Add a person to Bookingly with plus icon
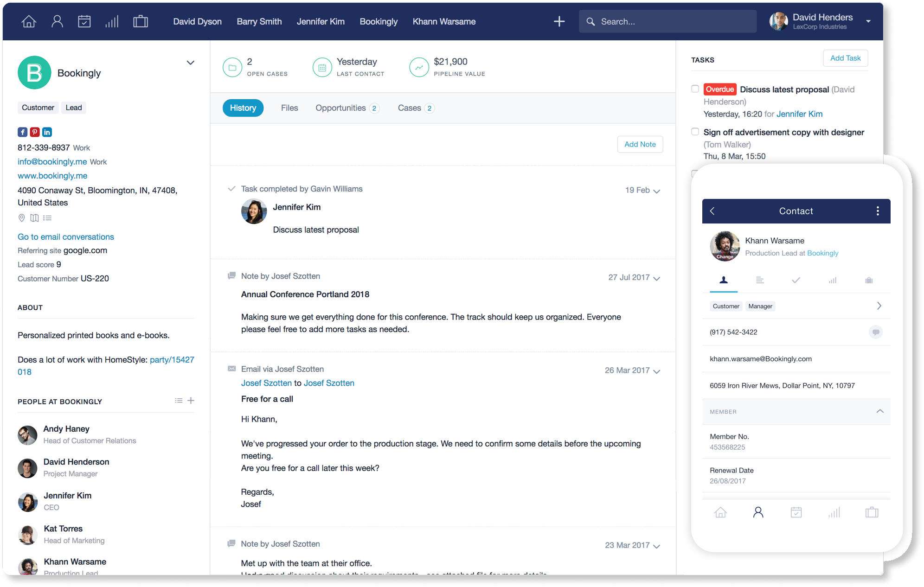924x587 pixels. (x=191, y=401)
